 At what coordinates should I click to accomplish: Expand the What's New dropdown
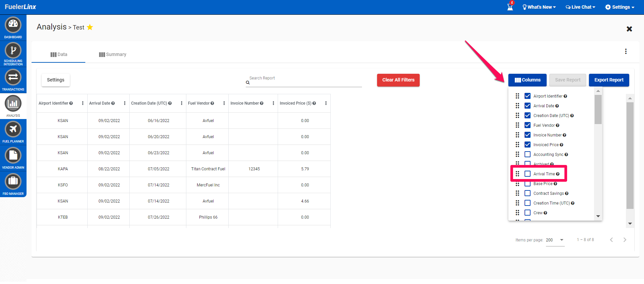point(539,7)
